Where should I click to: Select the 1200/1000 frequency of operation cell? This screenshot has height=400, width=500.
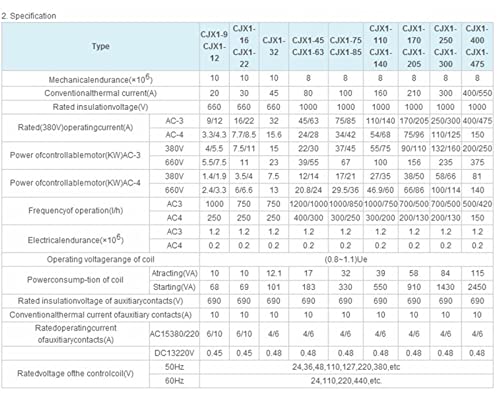point(308,204)
